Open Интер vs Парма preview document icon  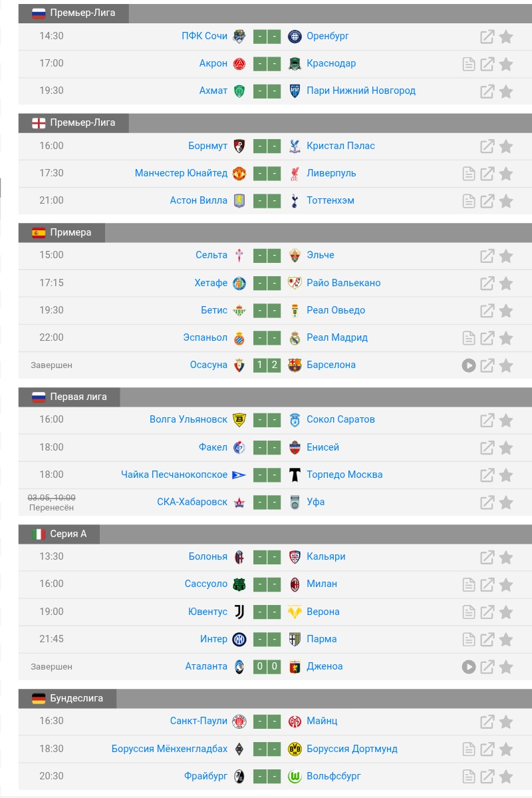tap(468, 640)
